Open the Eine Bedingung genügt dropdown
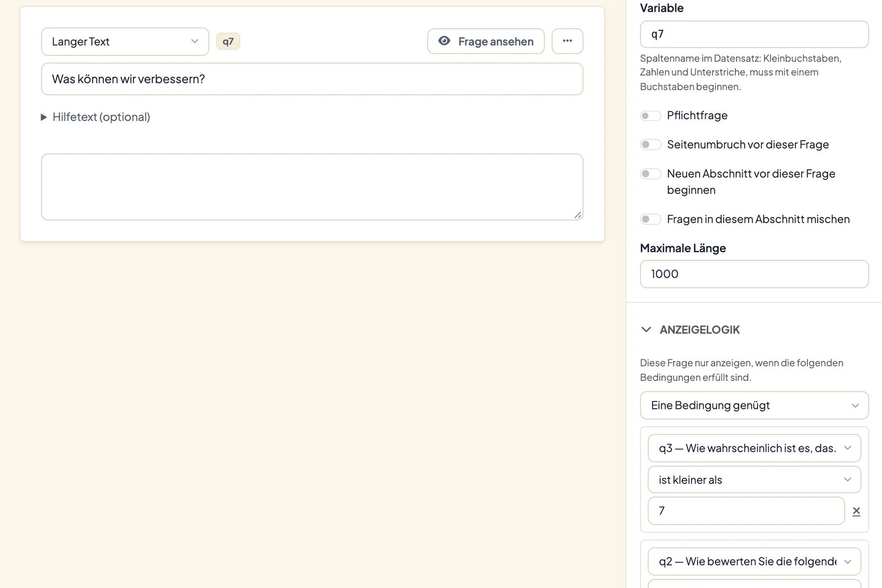882x588 pixels. (754, 406)
